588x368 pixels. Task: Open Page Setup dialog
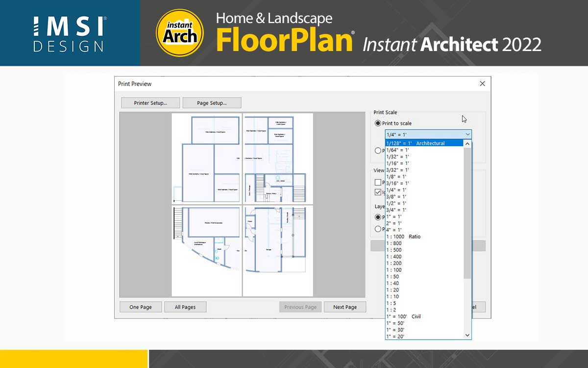click(212, 103)
